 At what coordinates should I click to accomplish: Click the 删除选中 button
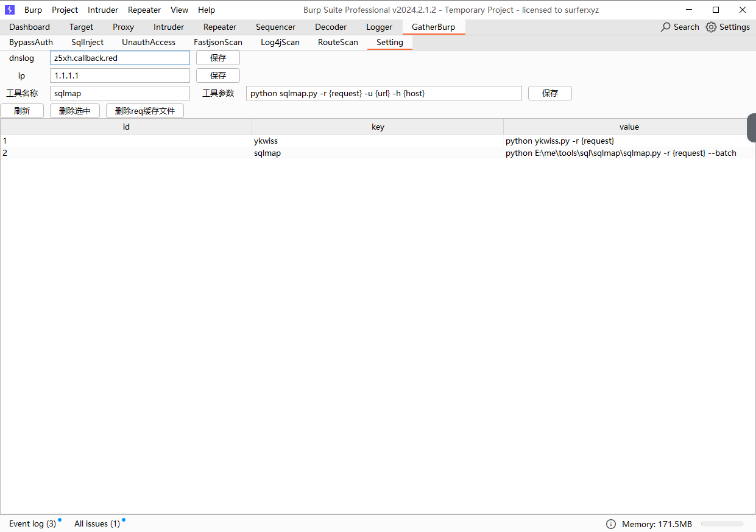point(75,111)
